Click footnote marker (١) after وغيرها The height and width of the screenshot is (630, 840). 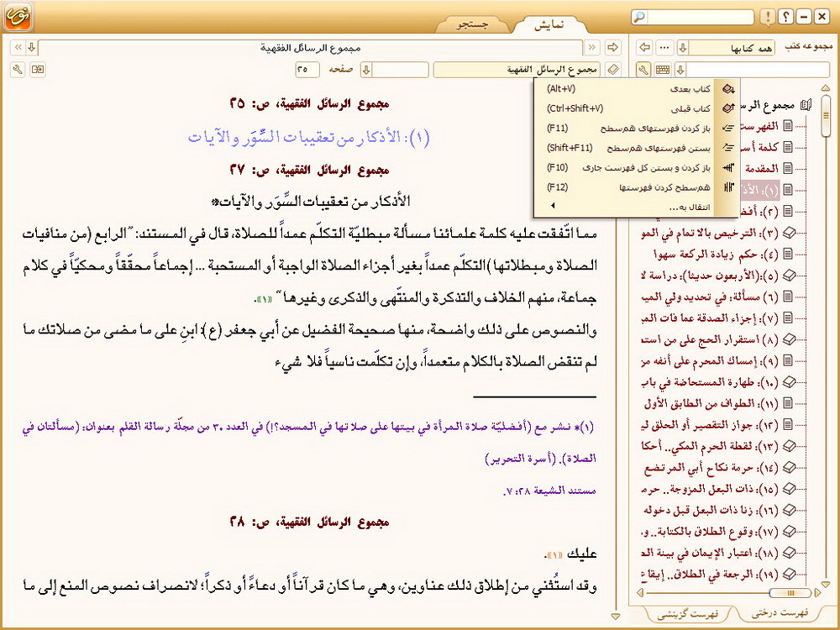pyautogui.click(x=265, y=298)
